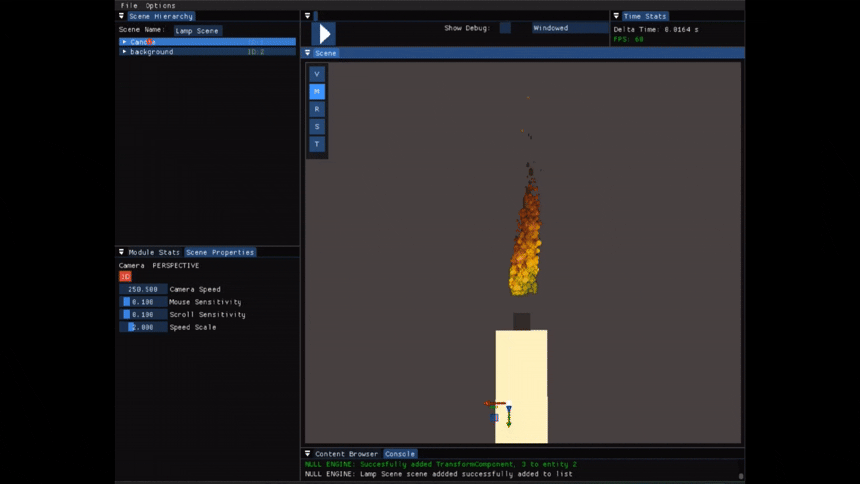The width and height of the screenshot is (860, 484).
Task: Select the Scene Hierarchy tab
Action: (x=161, y=16)
